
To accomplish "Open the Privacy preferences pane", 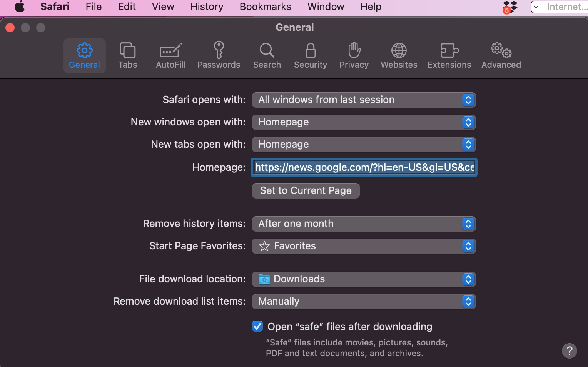I will tap(354, 56).
